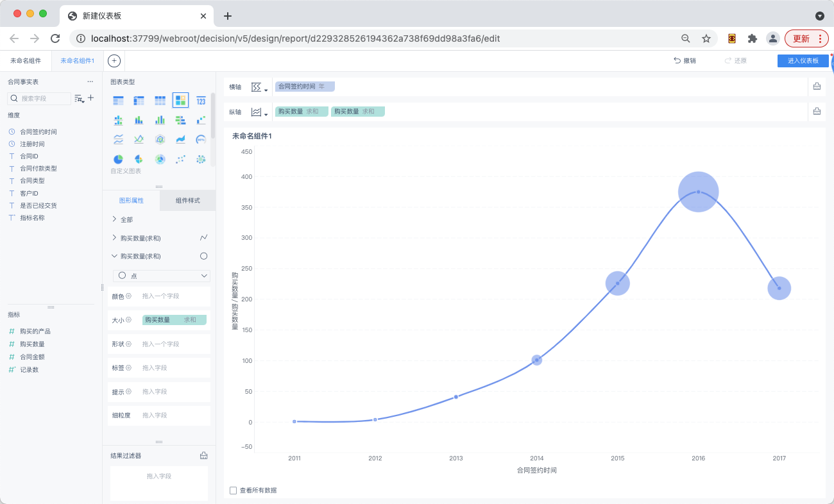Viewport: 834px width, 504px height.
Task: Select the scatter plot chart icon
Action: (180, 159)
